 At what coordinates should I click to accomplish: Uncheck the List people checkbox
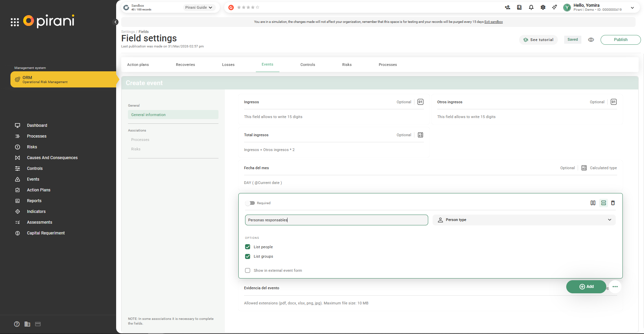248,247
